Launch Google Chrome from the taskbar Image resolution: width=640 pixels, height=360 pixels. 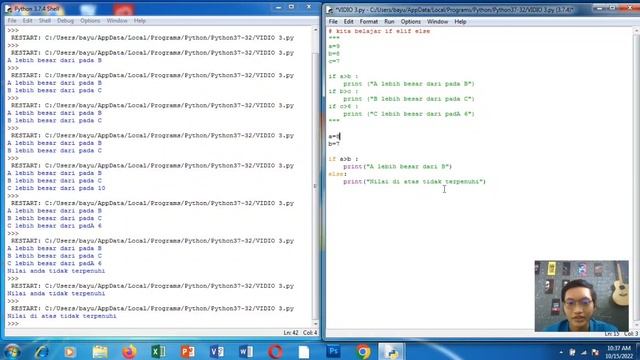(363, 351)
